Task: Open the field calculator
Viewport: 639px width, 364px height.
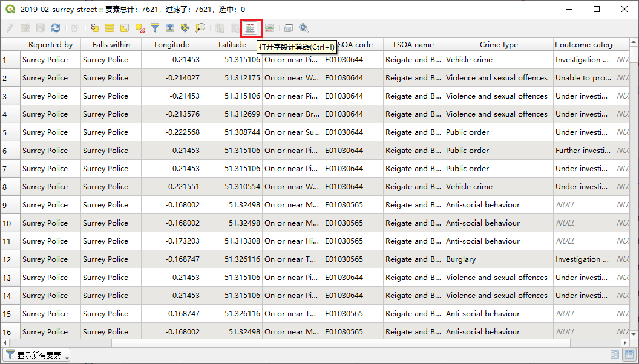Action: click(251, 28)
